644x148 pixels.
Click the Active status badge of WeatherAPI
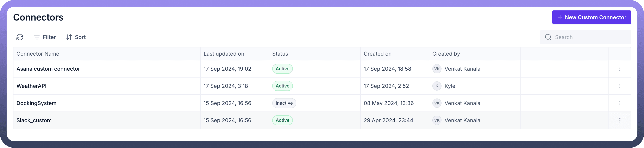point(282,86)
